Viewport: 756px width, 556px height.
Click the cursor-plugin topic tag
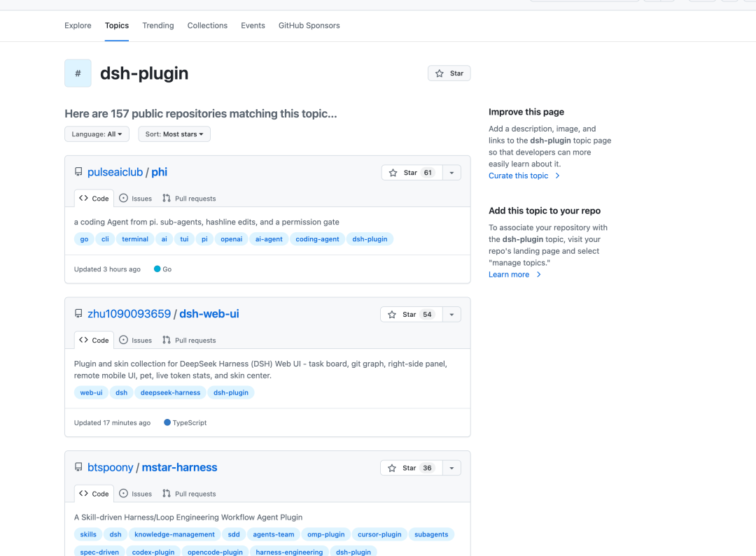tap(379, 534)
